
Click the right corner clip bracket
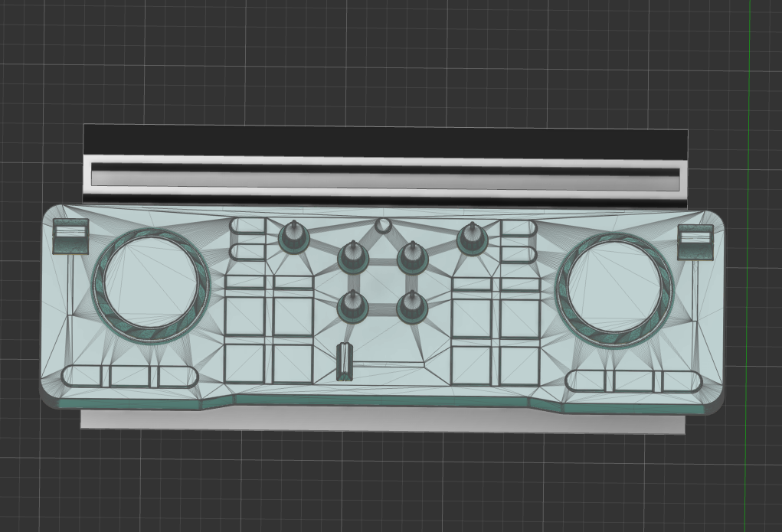point(695,243)
